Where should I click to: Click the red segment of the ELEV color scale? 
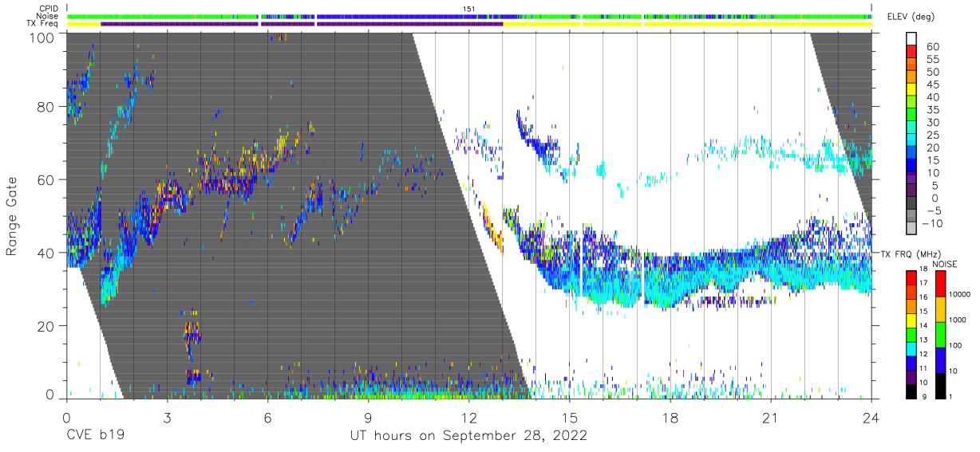pos(912,52)
